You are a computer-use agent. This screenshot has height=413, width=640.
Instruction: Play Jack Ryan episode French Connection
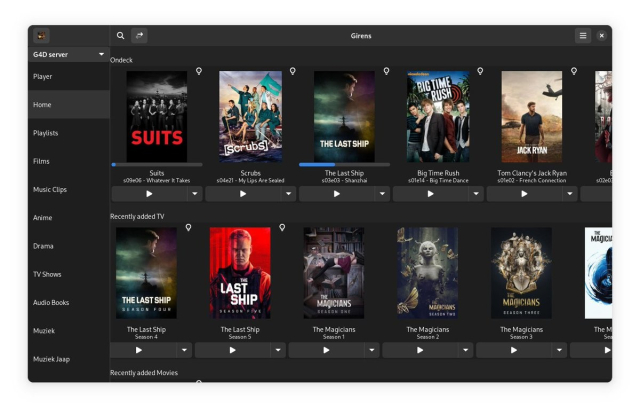[524, 194]
